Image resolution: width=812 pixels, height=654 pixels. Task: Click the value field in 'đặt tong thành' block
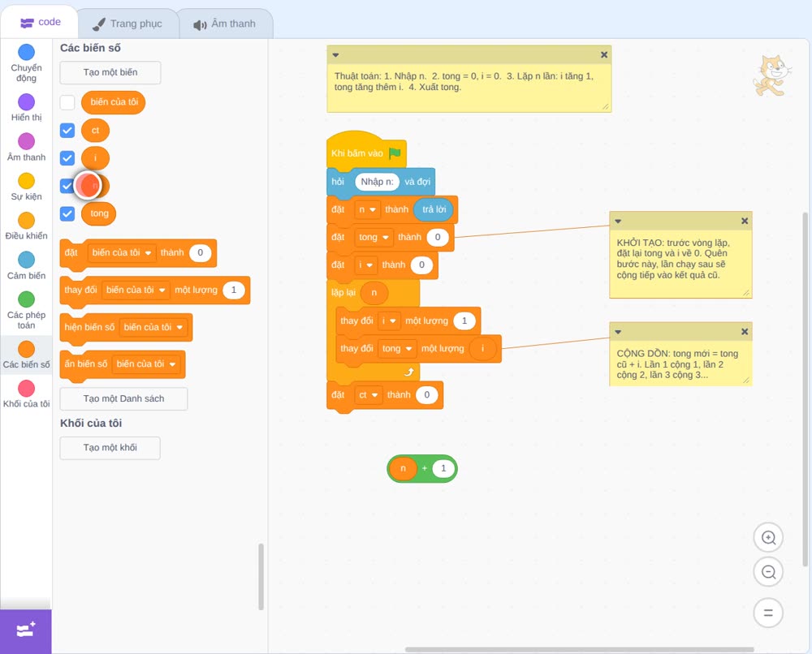438,238
